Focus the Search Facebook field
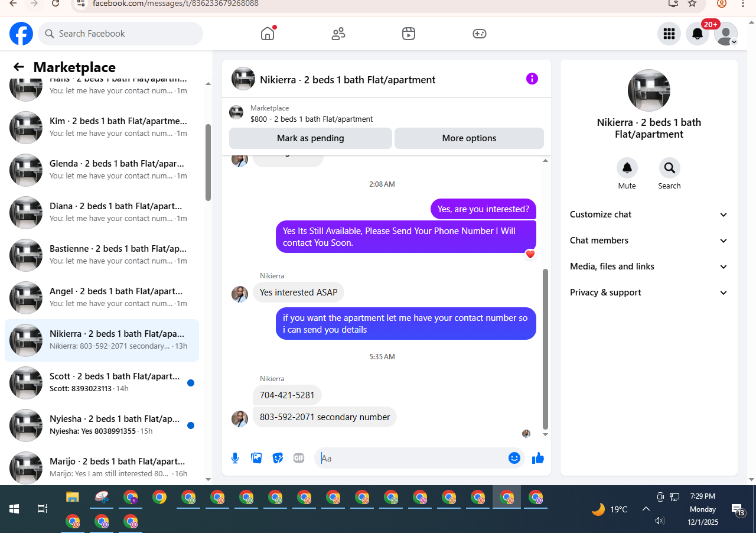756x533 pixels. [120, 34]
